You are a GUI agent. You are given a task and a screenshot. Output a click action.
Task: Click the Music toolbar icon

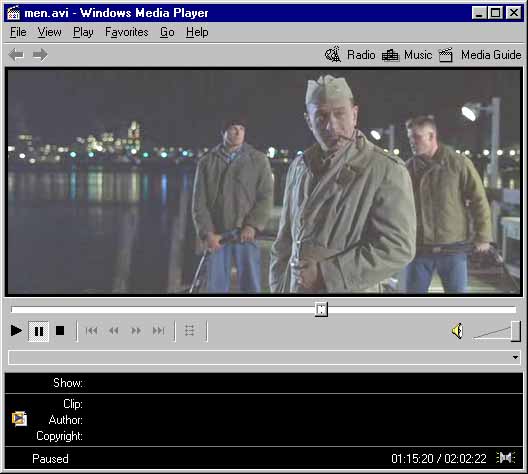pos(390,55)
